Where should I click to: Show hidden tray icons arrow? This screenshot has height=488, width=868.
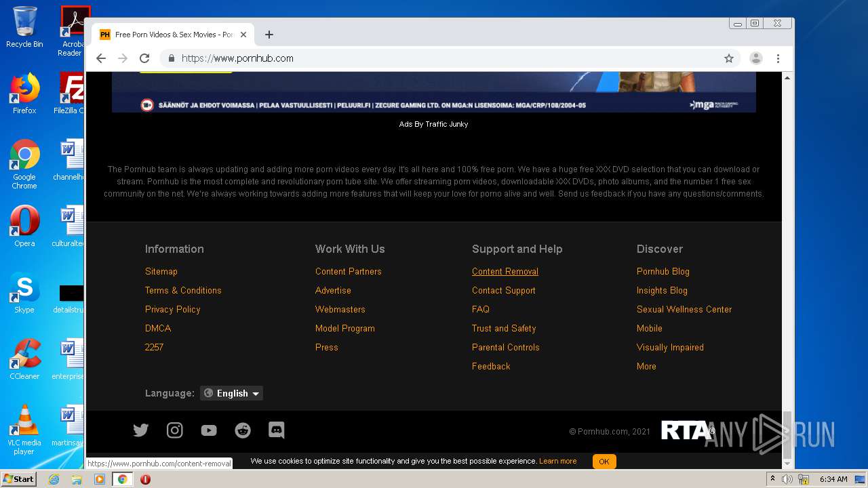coord(772,479)
